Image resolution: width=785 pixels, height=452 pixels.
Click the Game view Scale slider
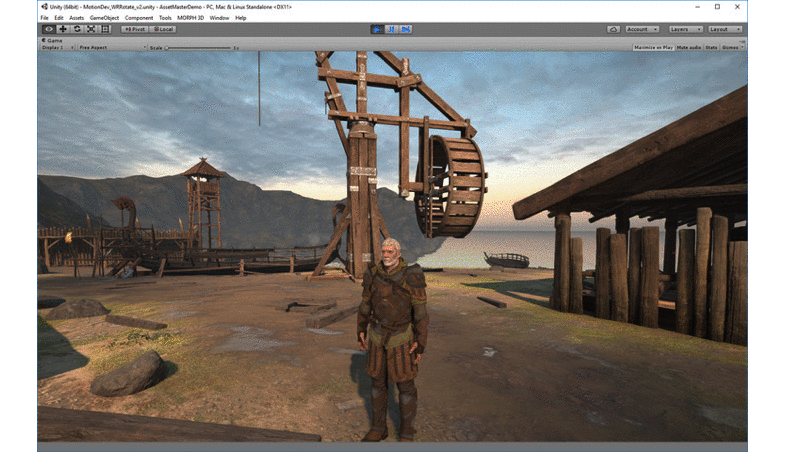[198, 48]
